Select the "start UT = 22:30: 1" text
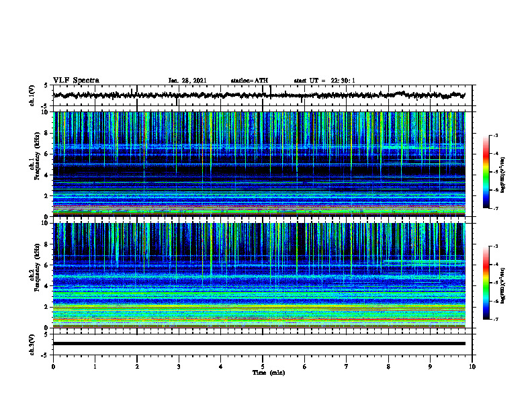The height and width of the screenshot is (411, 532). point(324,81)
